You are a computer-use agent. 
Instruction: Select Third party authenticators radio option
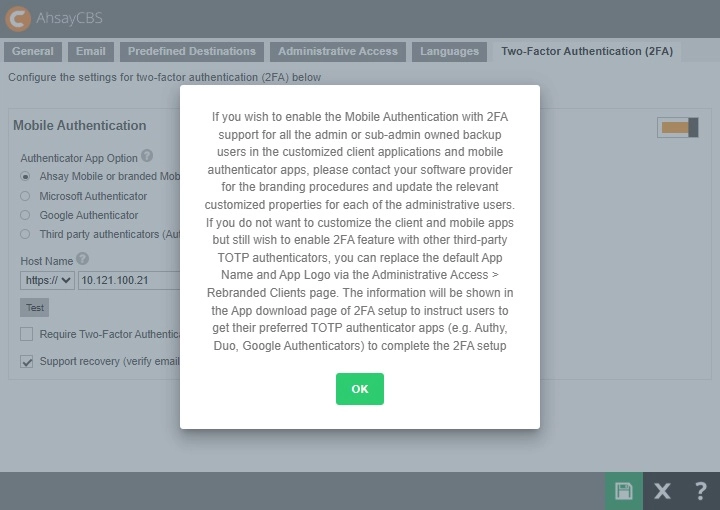[25, 234]
